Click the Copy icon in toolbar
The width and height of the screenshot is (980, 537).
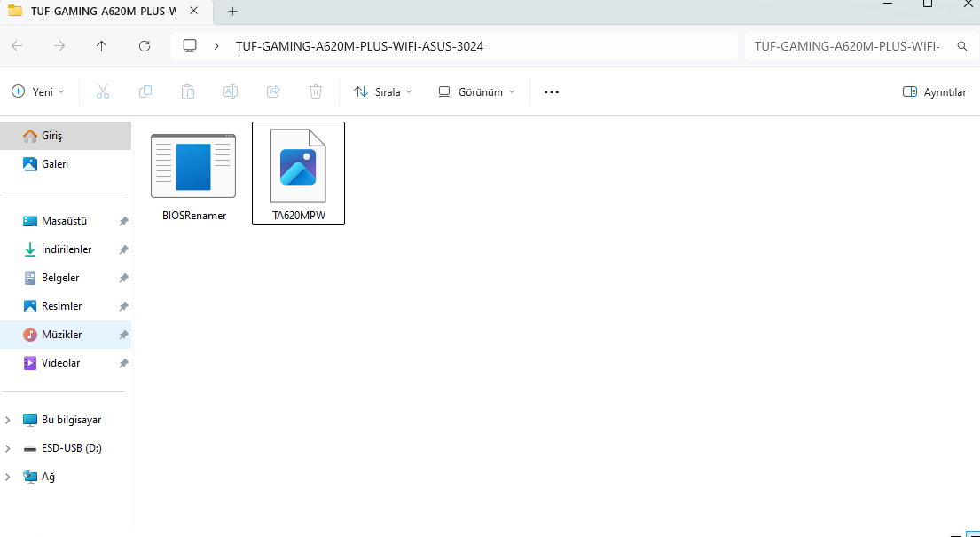point(145,92)
